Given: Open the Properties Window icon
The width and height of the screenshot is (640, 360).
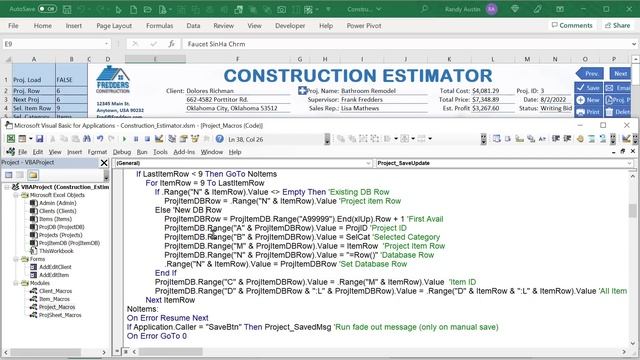Looking at the screenshot, I should [x=183, y=139].
